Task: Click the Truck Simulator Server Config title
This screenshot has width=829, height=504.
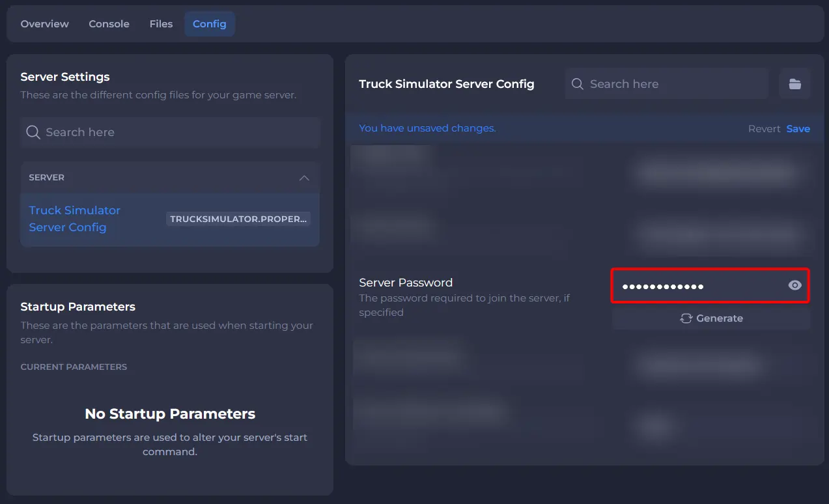Action: click(x=447, y=84)
